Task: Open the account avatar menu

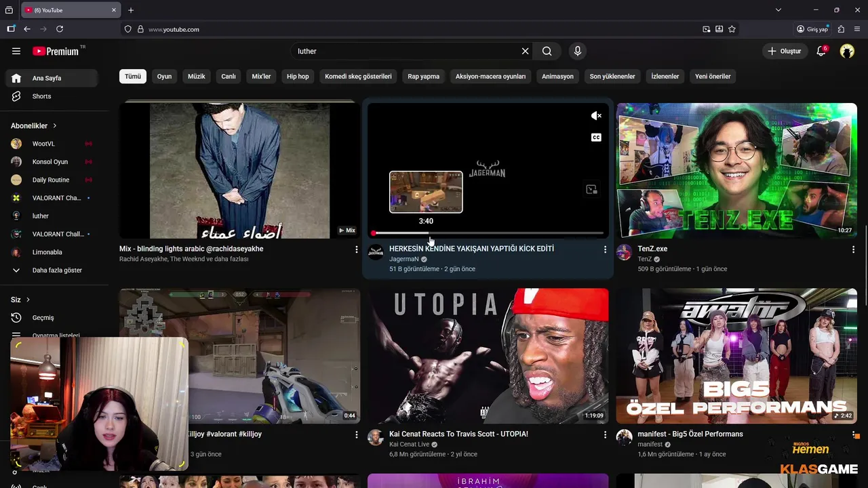Action: (x=847, y=51)
